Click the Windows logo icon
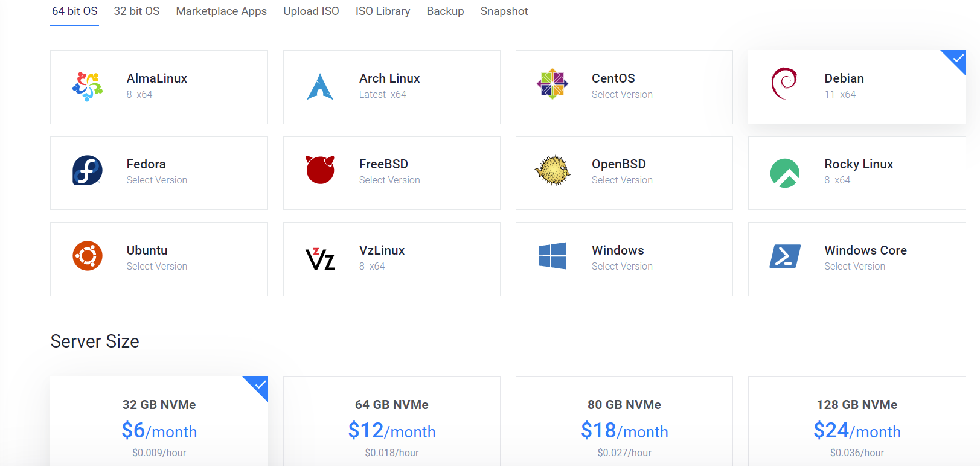The width and height of the screenshot is (980, 470). tap(552, 256)
